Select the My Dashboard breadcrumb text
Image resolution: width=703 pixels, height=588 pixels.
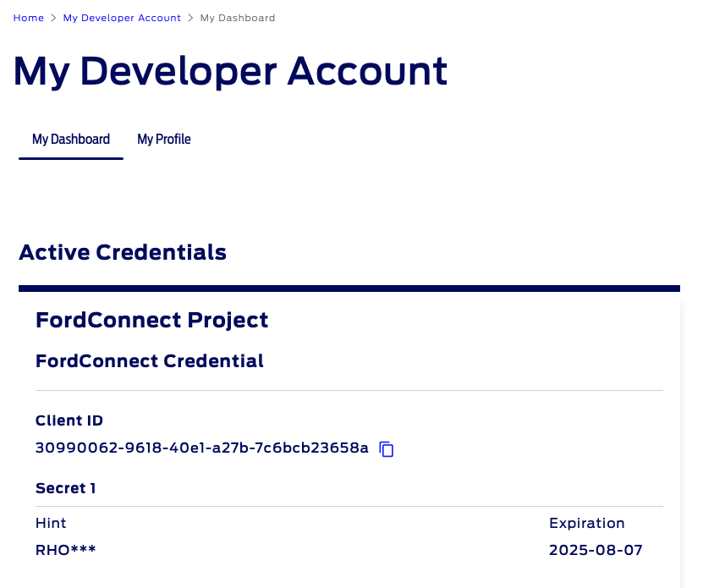[238, 18]
